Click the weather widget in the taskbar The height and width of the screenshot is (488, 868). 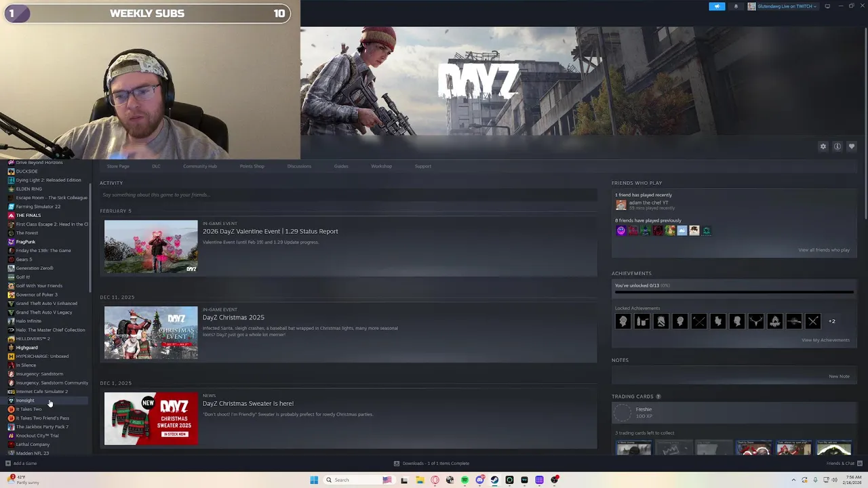[23, 480]
